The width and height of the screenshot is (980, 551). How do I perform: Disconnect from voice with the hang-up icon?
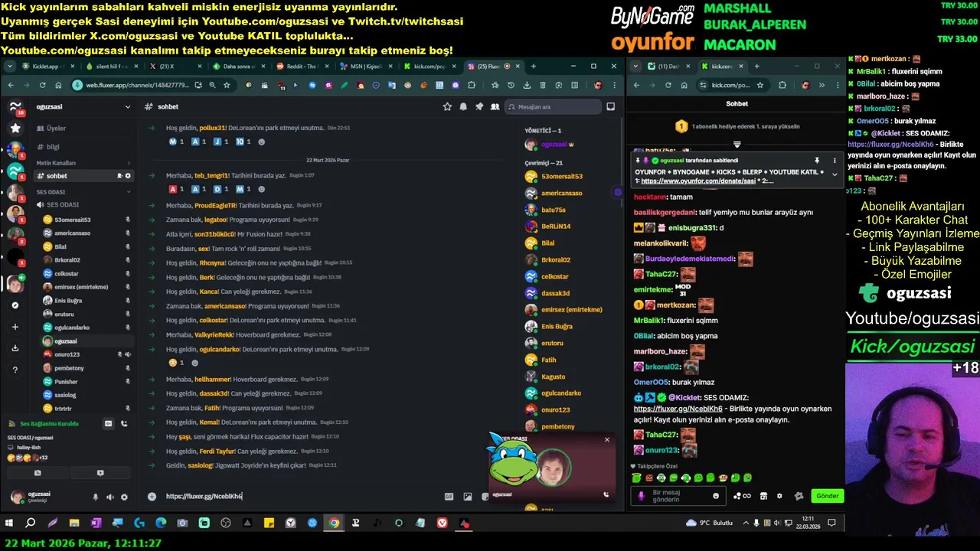(x=124, y=423)
